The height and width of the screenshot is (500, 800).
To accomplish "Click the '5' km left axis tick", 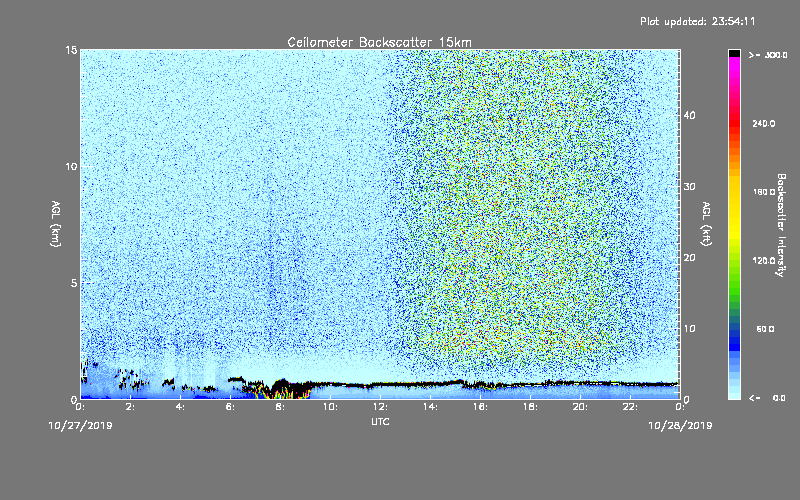I will [73, 283].
